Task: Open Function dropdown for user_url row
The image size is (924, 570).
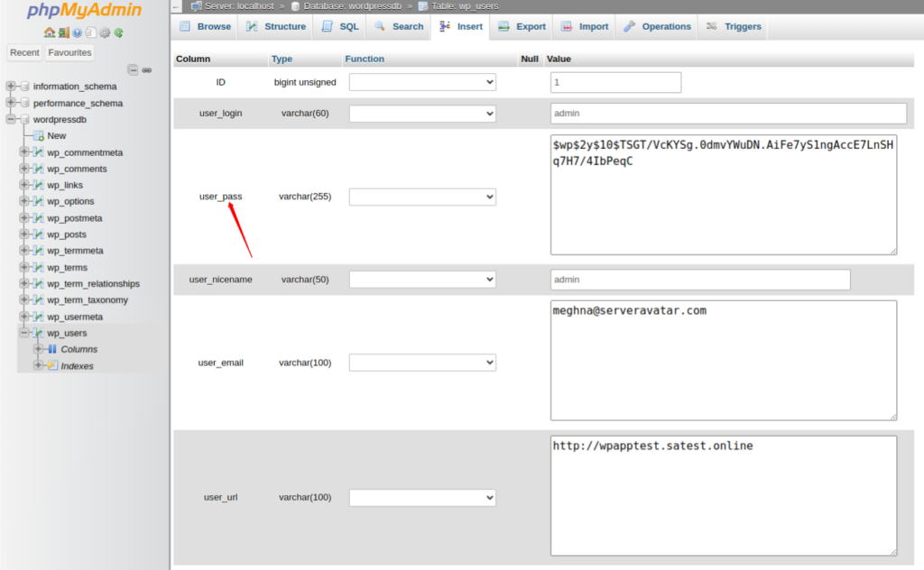Action: tap(422, 498)
